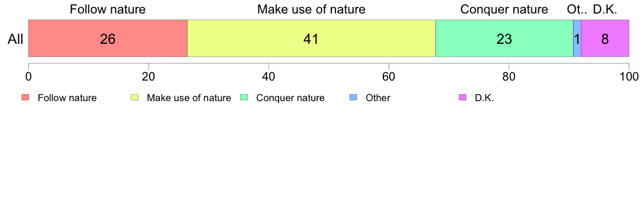
Task: Click the truncated Ot.. heading
Action: pyautogui.click(x=577, y=9)
